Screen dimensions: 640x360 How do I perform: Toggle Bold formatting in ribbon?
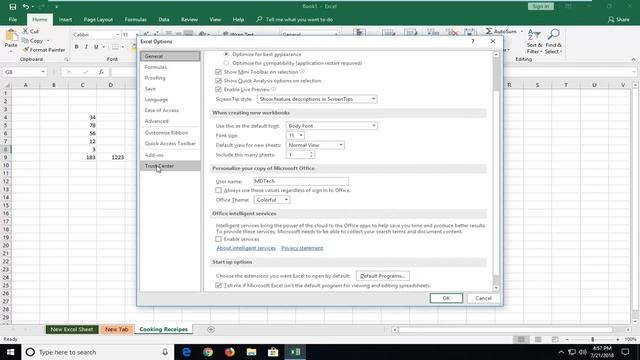(x=76, y=47)
